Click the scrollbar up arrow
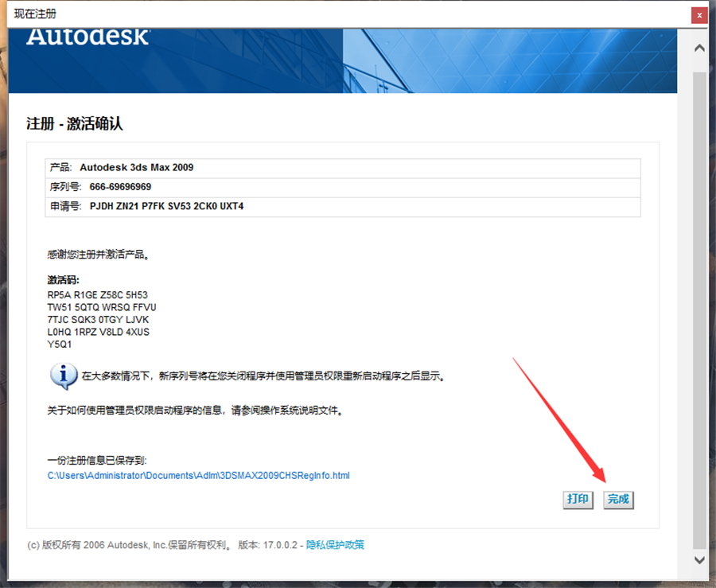The width and height of the screenshot is (716, 588). click(x=699, y=48)
